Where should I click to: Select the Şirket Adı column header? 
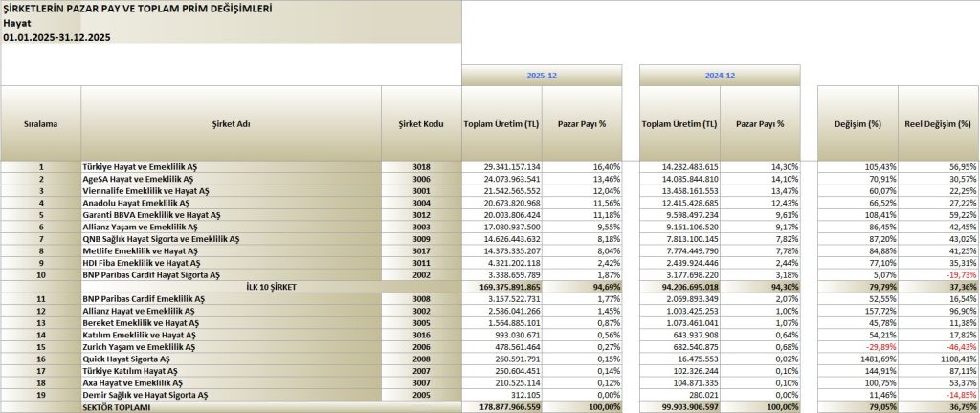point(231,124)
